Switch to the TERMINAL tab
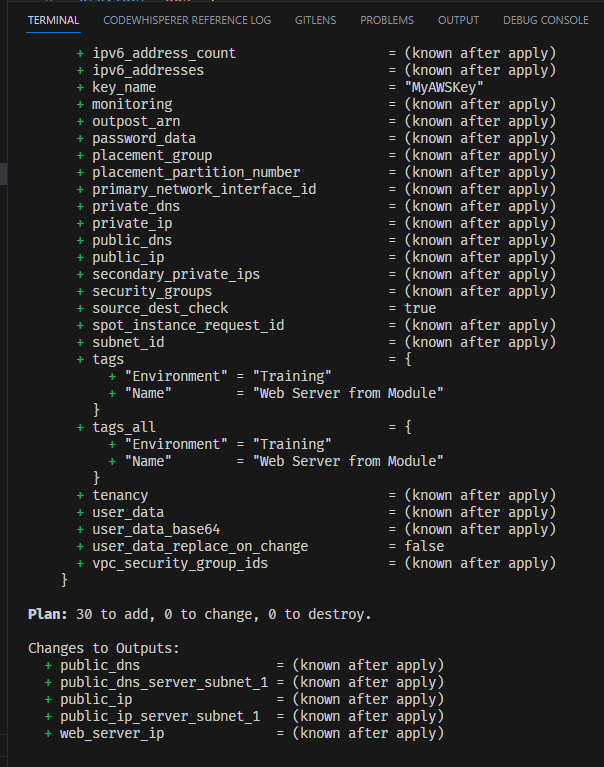This screenshot has width=604, height=767. pyautogui.click(x=53, y=20)
